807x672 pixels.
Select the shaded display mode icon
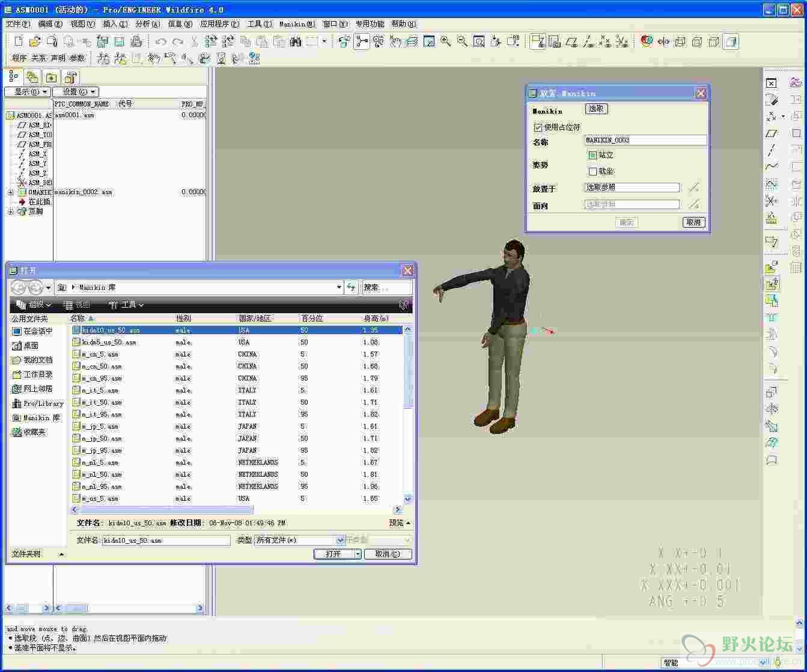[x=731, y=41]
